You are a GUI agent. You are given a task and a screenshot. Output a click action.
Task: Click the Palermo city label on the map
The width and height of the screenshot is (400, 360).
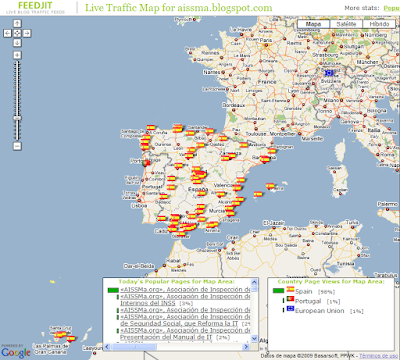[388, 204]
